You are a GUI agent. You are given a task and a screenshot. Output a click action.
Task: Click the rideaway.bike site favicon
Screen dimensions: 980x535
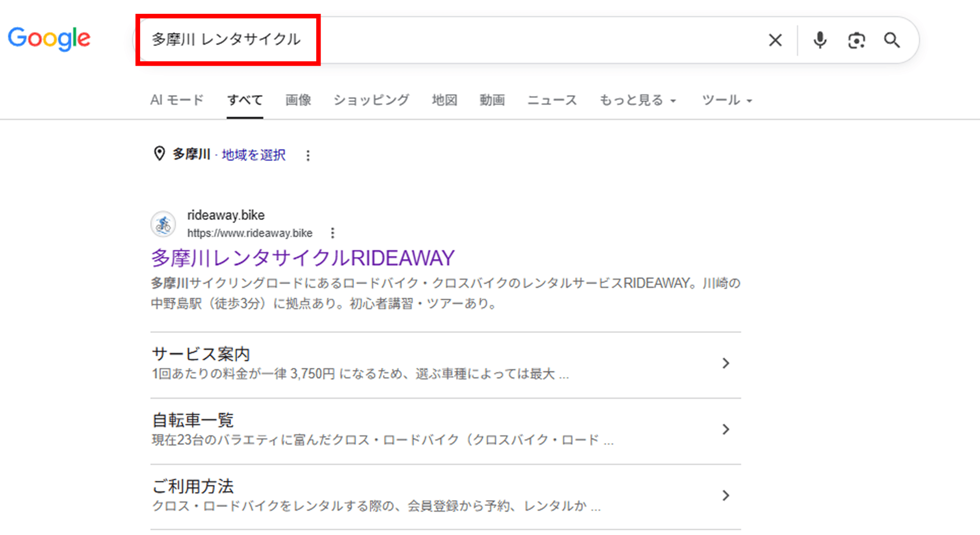163,224
